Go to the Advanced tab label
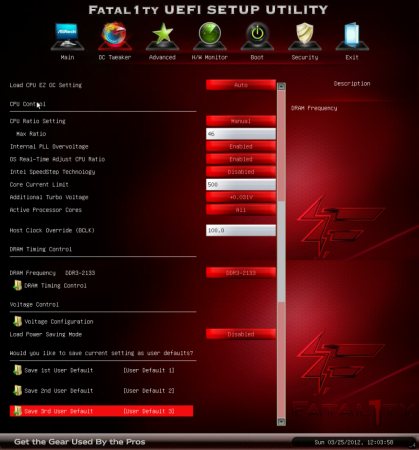The width and height of the screenshot is (419, 450). point(162,57)
